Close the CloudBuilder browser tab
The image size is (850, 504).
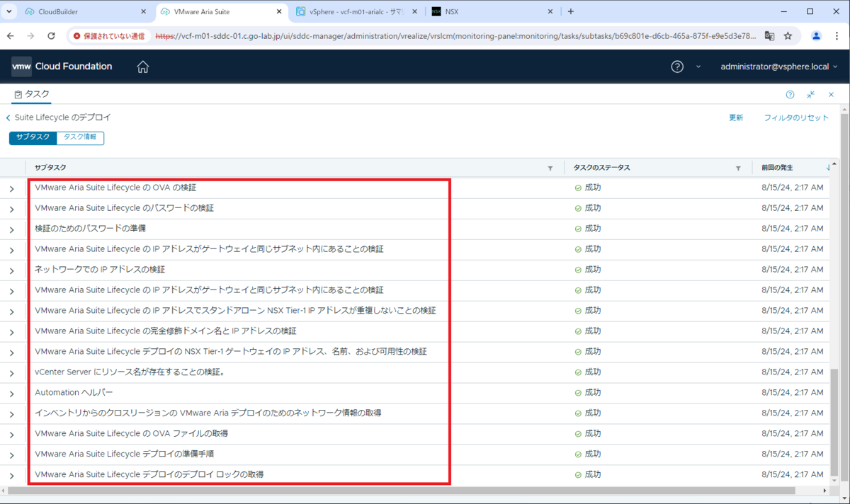(143, 11)
